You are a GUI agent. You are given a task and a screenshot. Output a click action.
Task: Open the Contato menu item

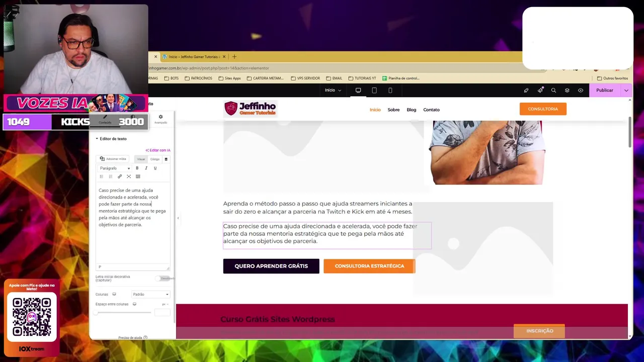pos(431,110)
